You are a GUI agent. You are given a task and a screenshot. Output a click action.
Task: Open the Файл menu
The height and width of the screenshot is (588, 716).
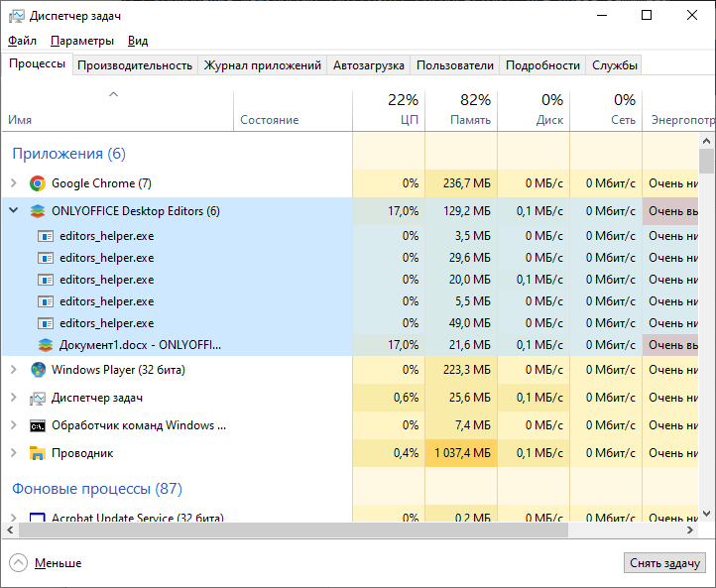[x=22, y=41]
